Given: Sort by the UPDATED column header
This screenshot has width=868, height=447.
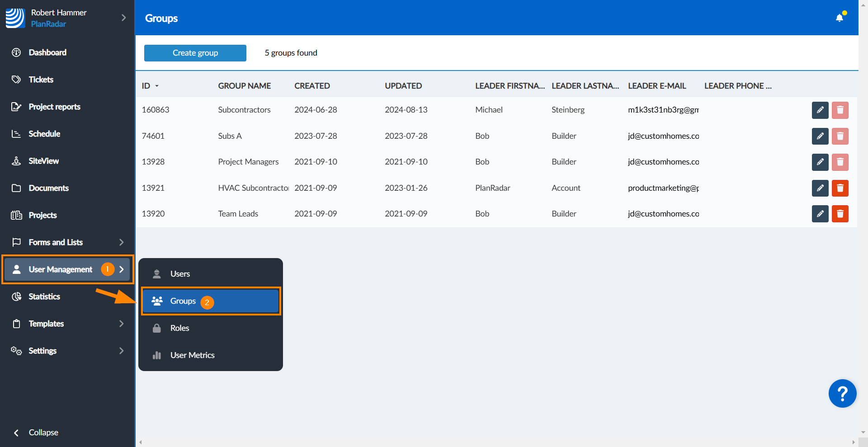Looking at the screenshot, I should point(403,86).
